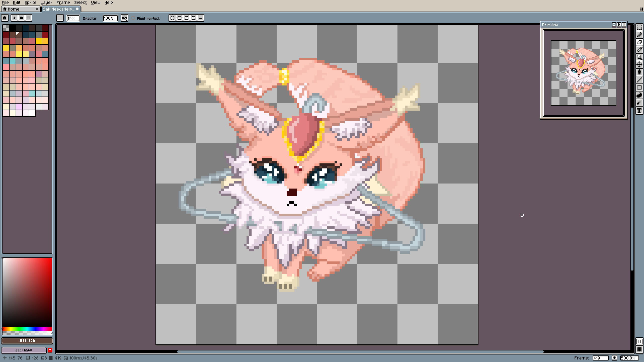Play animation in Preview window
Screen dimensions: 644x362
point(619,25)
